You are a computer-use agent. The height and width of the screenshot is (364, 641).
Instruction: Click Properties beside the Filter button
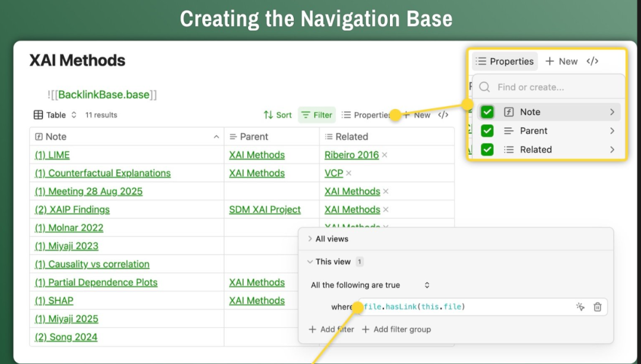point(367,115)
